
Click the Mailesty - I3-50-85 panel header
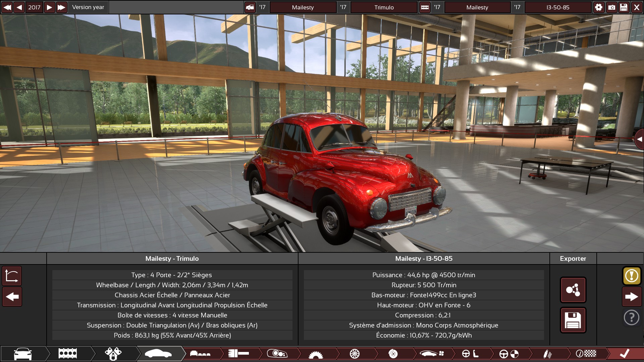tap(424, 258)
